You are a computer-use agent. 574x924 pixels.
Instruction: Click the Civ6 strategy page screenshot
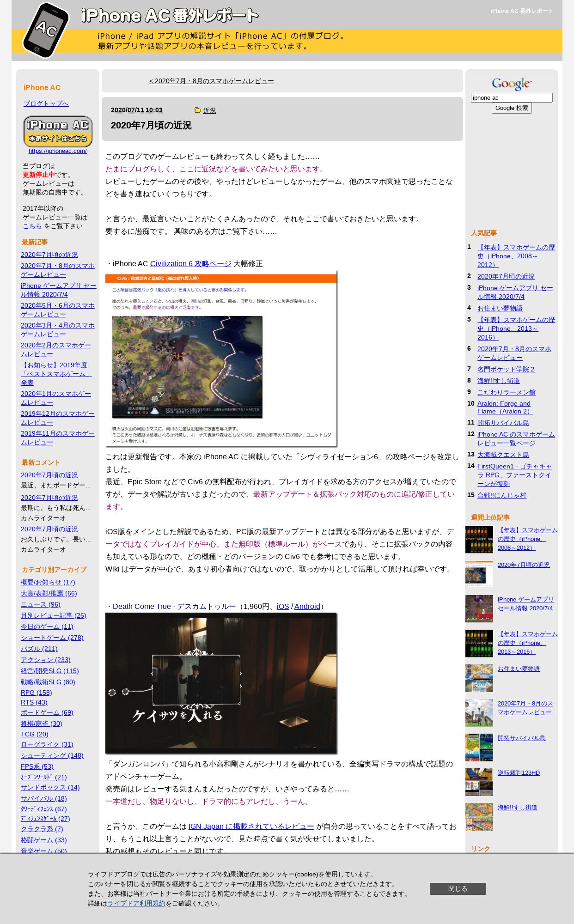[221, 359]
